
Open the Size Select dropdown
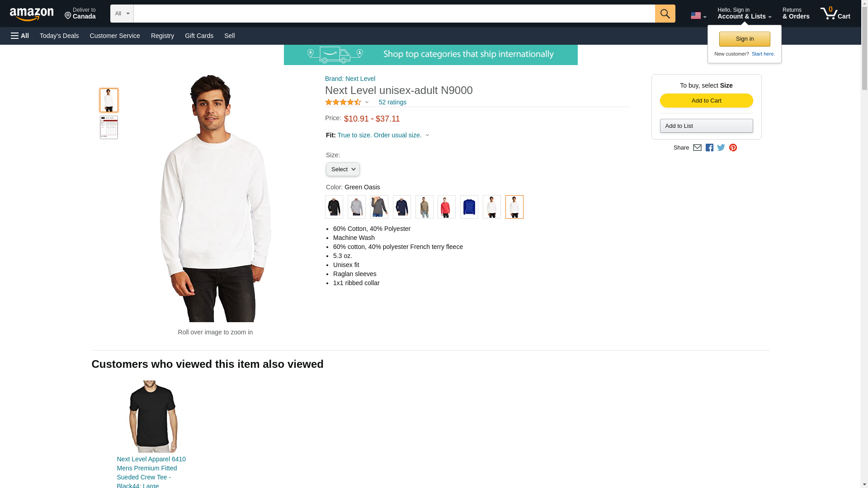pos(343,169)
